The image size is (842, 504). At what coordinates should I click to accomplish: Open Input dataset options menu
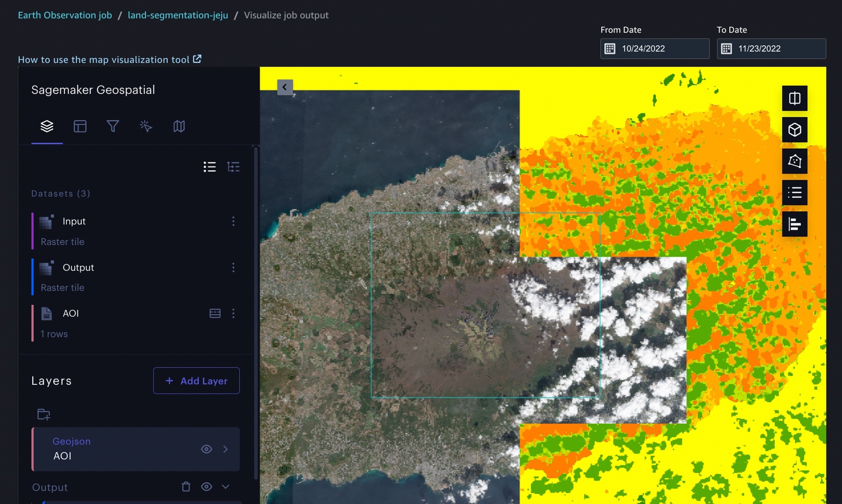[233, 221]
